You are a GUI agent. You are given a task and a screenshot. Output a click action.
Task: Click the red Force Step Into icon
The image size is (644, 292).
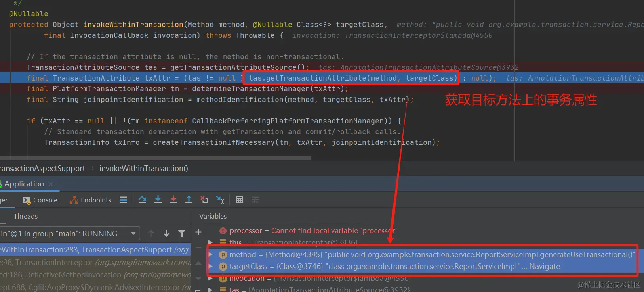coord(173,200)
